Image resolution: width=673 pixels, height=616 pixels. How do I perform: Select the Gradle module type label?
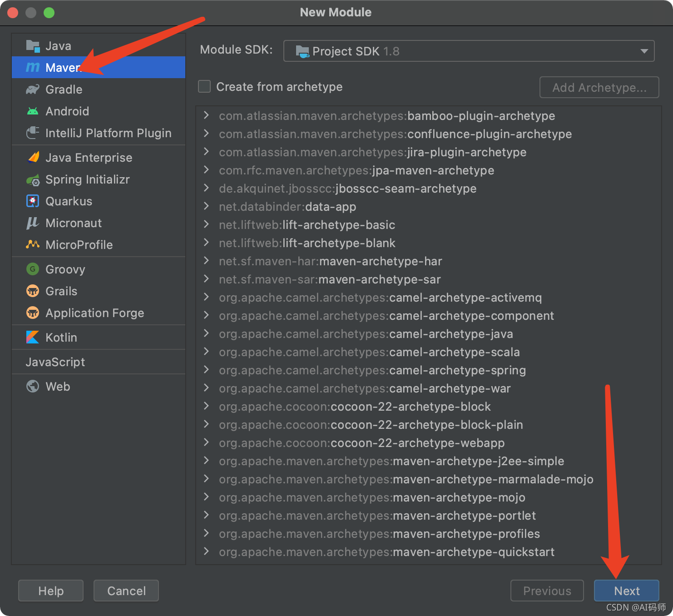tap(64, 89)
